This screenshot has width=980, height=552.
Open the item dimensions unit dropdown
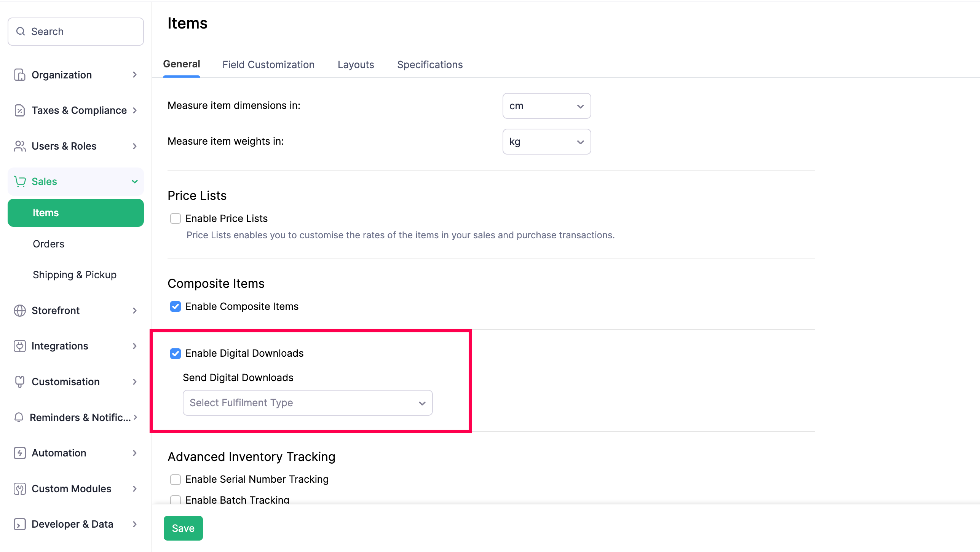point(546,106)
